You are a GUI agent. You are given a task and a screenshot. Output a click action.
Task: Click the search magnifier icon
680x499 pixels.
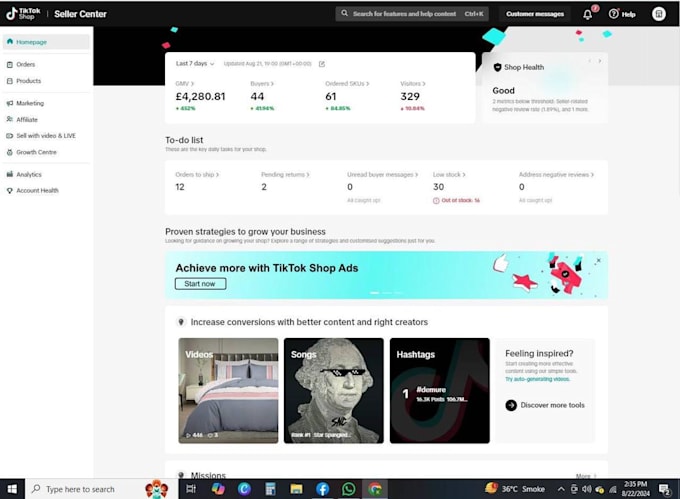click(x=344, y=13)
